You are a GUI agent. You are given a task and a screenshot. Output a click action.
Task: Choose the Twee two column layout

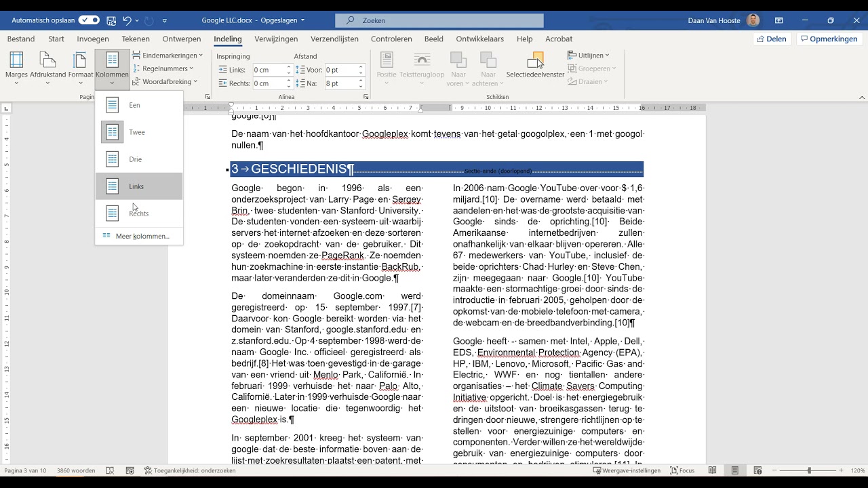(x=139, y=132)
